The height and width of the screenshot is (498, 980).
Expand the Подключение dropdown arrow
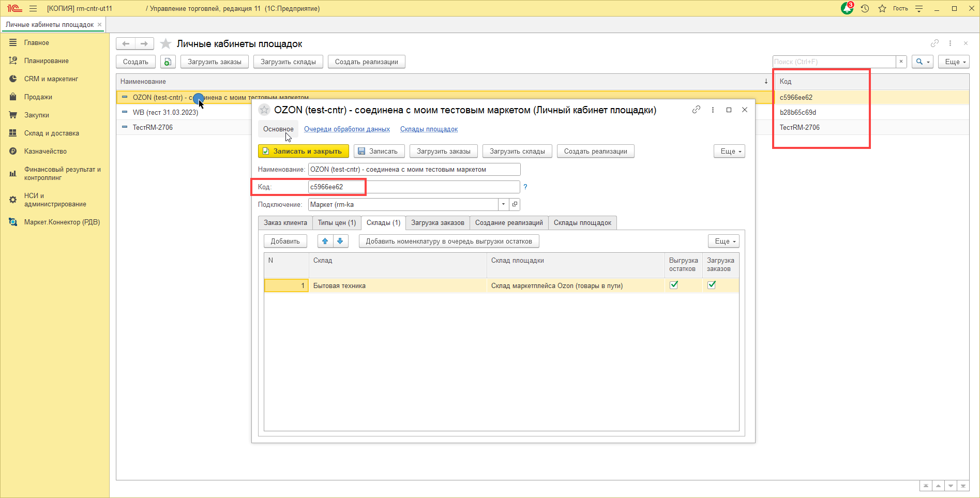[503, 204]
